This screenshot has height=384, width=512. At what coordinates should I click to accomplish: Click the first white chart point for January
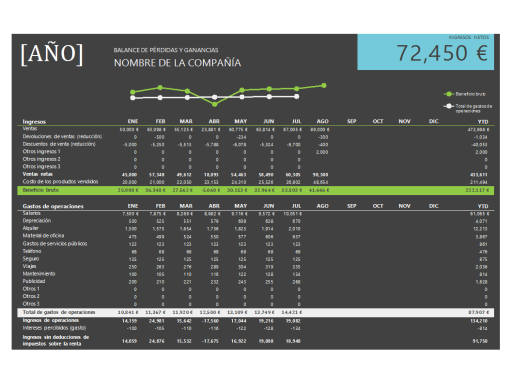tap(133, 98)
